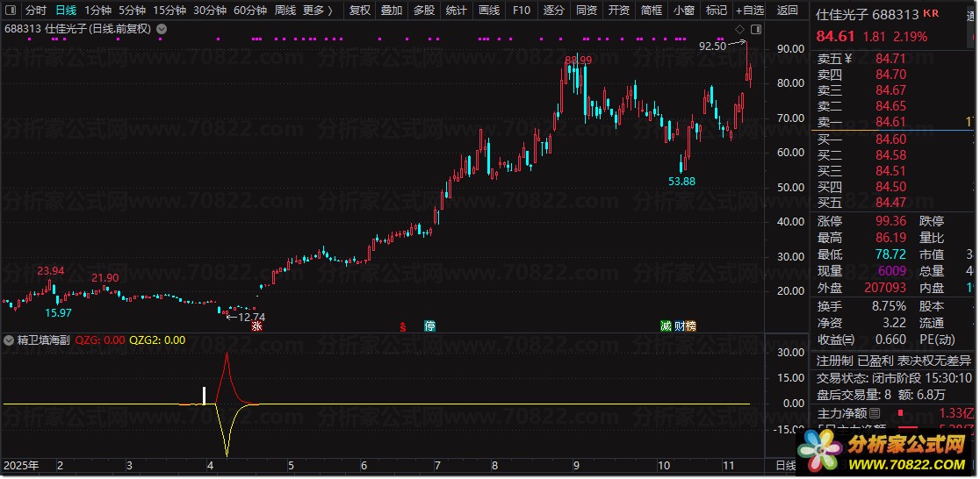This screenshot has width=980, height=479.
Task: Click the 换手 8.75% value
Action: coord(887,306)
